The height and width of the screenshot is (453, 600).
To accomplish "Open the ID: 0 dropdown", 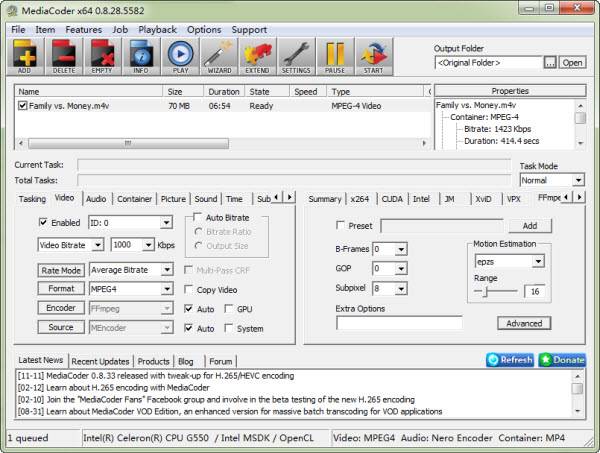I will [166, 223].
